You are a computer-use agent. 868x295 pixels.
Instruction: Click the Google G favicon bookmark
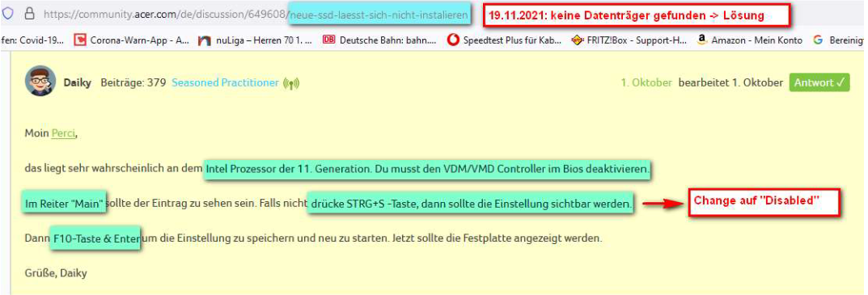(x=818, y=40)
